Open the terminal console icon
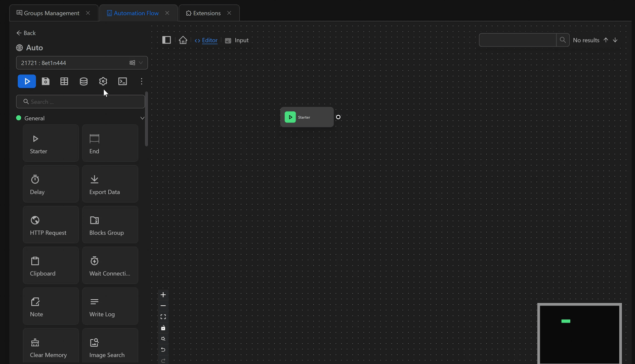Image resolution: width=635 pixels, height=364 pixels. pyautogui.click(x=122, y=81)
